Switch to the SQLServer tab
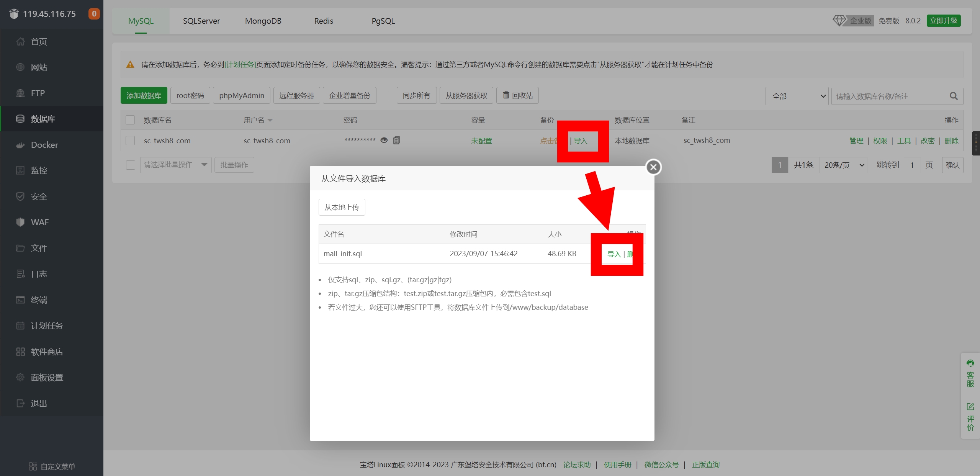 tap(201, 21)
